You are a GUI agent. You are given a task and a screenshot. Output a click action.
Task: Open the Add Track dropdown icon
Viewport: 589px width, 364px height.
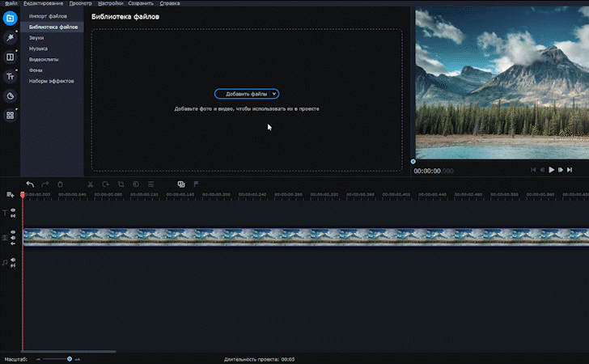point(10,194)
